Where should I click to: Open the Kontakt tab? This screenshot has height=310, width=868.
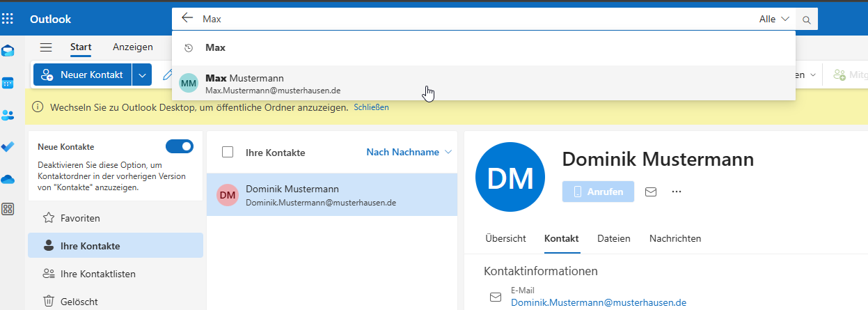click(562, 238)
